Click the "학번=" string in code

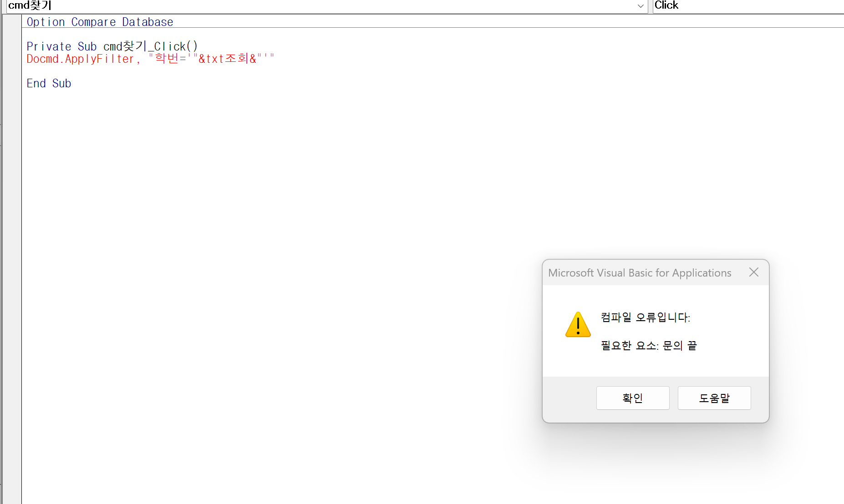[168, 59]
